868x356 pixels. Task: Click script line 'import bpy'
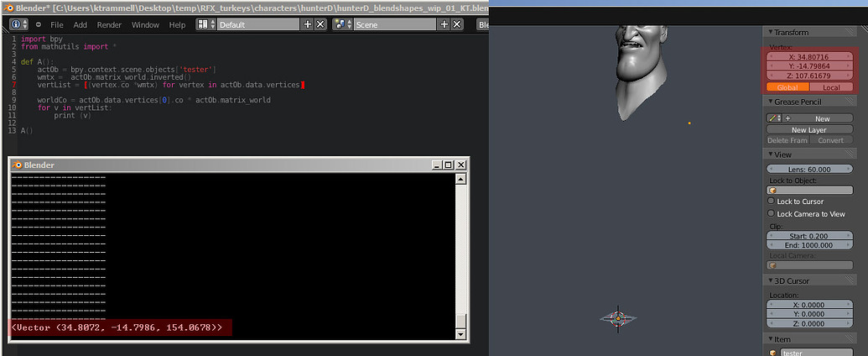point(42,39)
